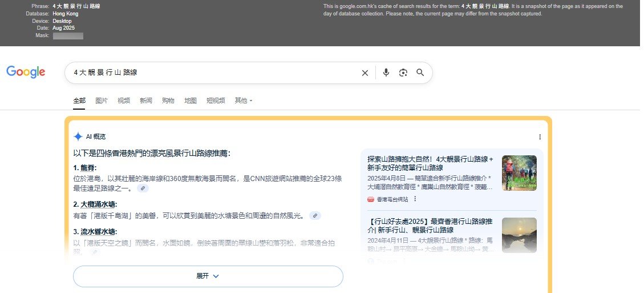This screenshot has height=293, width=644.
Task: Click the Google logo
Action: pos(26,72)
